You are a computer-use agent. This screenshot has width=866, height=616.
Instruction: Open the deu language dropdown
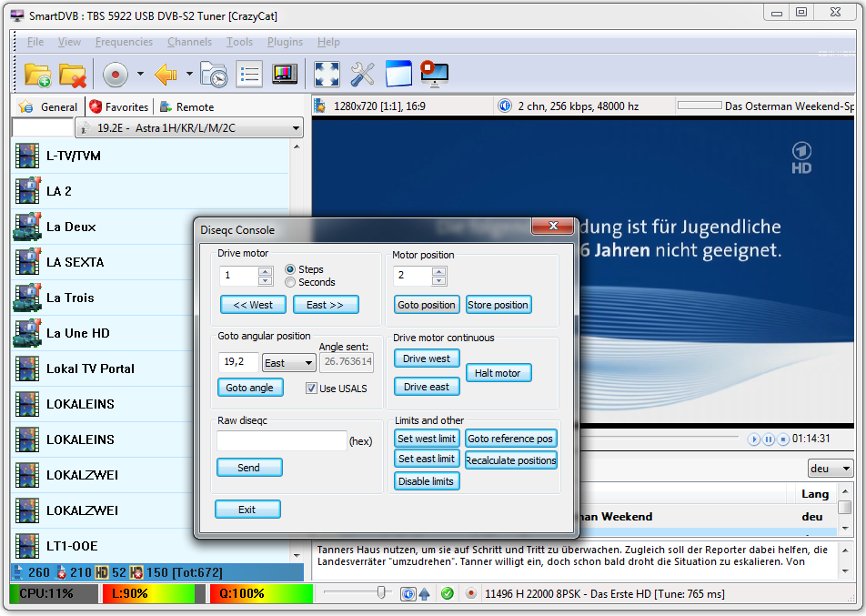[831, 469]
